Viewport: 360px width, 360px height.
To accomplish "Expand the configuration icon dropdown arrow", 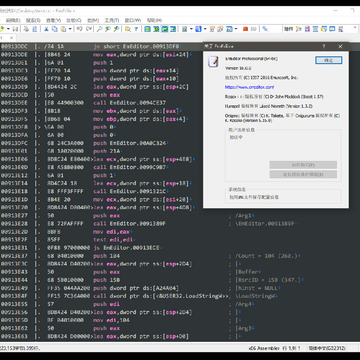I will (x=191, y=29).
